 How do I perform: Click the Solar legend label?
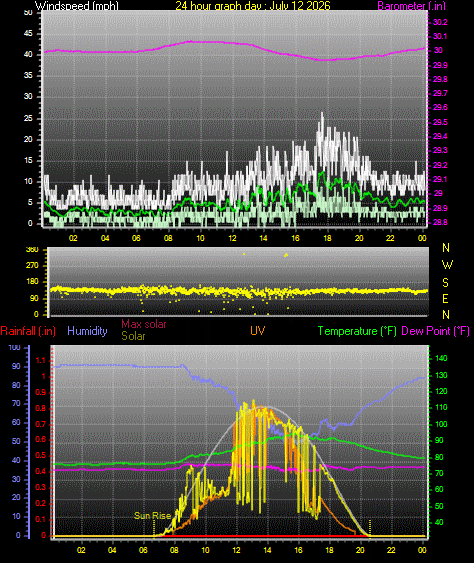[x=133, y=336]
